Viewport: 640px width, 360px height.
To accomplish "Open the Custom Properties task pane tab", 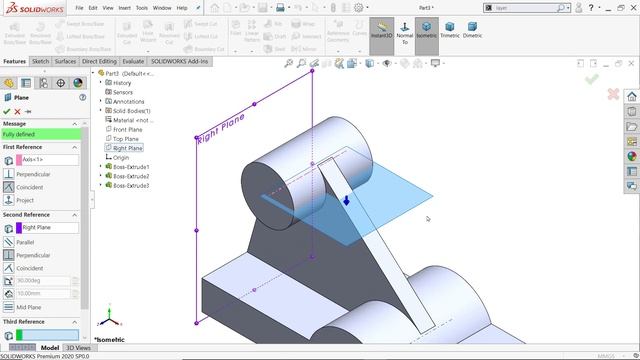I will pos(632,171).
